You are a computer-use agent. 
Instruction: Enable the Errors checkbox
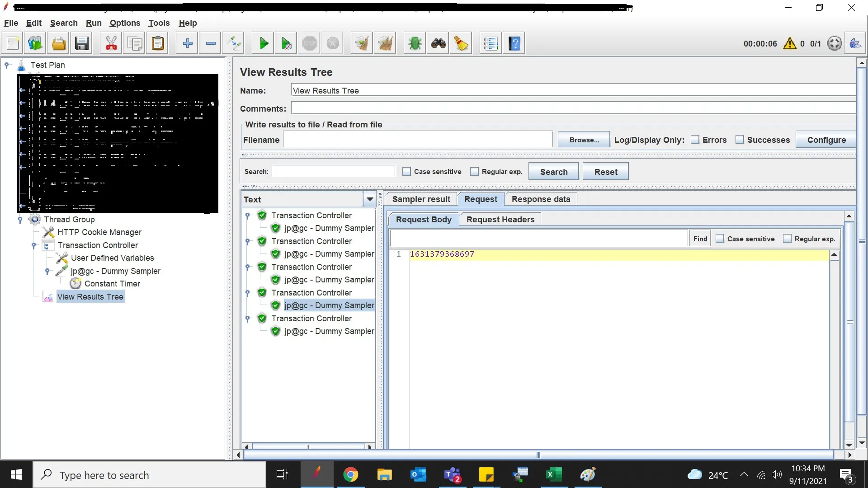point(695,140)
